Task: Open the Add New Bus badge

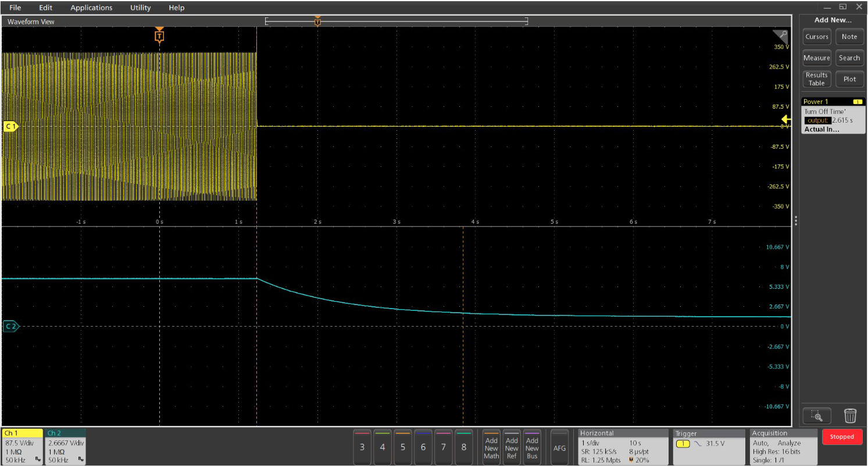Action: tap(532, 447)
